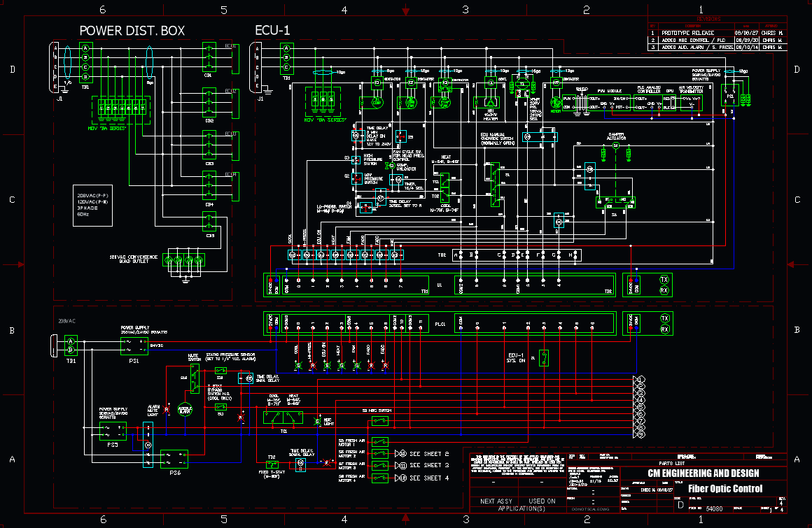
Task: Click the damper actuator symbol
Action: pyautogui.click(x=615, y=153)
